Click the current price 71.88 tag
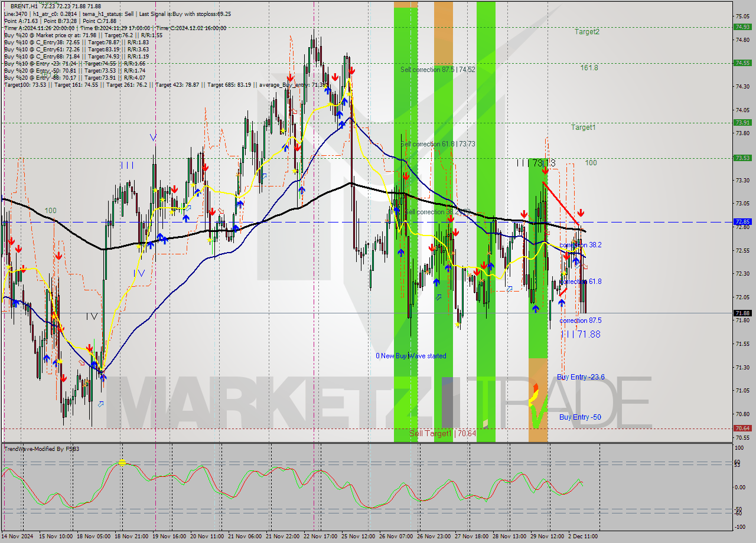The image size is (756, 543). click(x=742, y=313)
